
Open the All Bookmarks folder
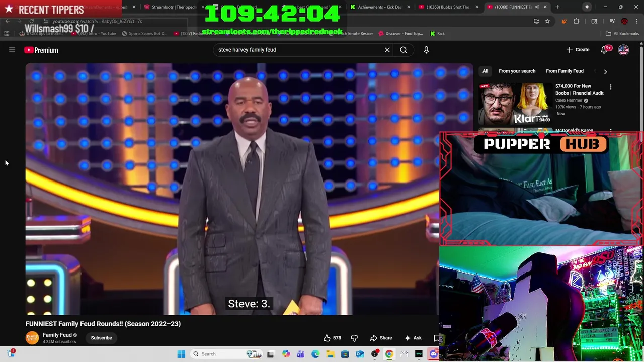pyautogui.click(x=622, y=33)
